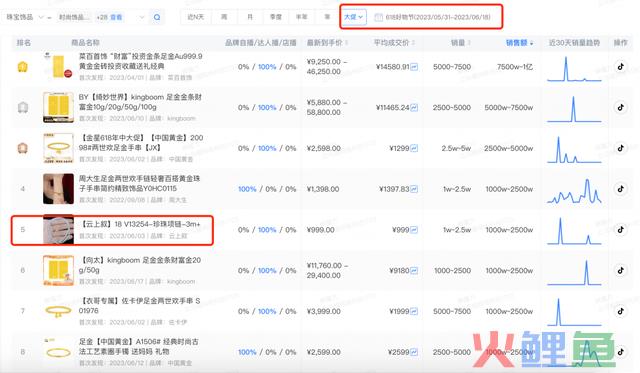This screenshot has height=373, width=640.
Task: Open product BY 绮妙世界 kingboom title
Action: coord(140,102)
